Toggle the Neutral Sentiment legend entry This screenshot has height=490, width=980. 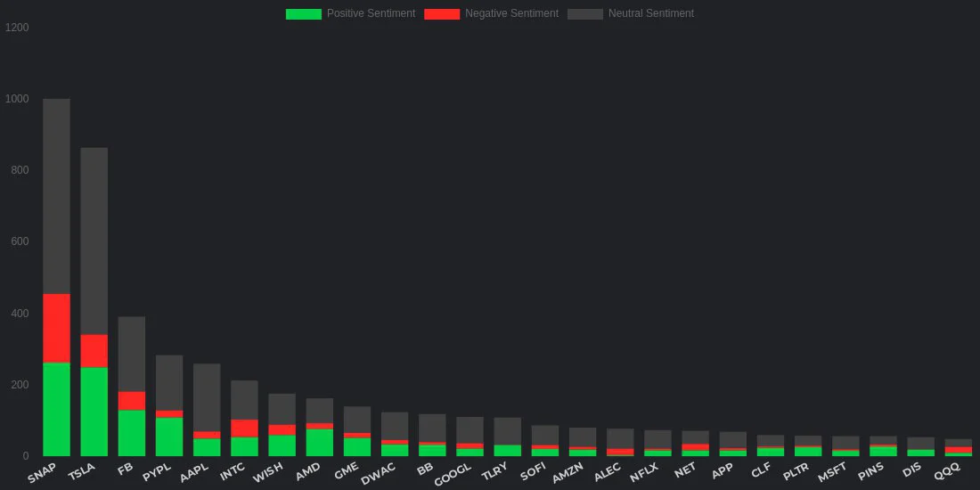point(631,13)
